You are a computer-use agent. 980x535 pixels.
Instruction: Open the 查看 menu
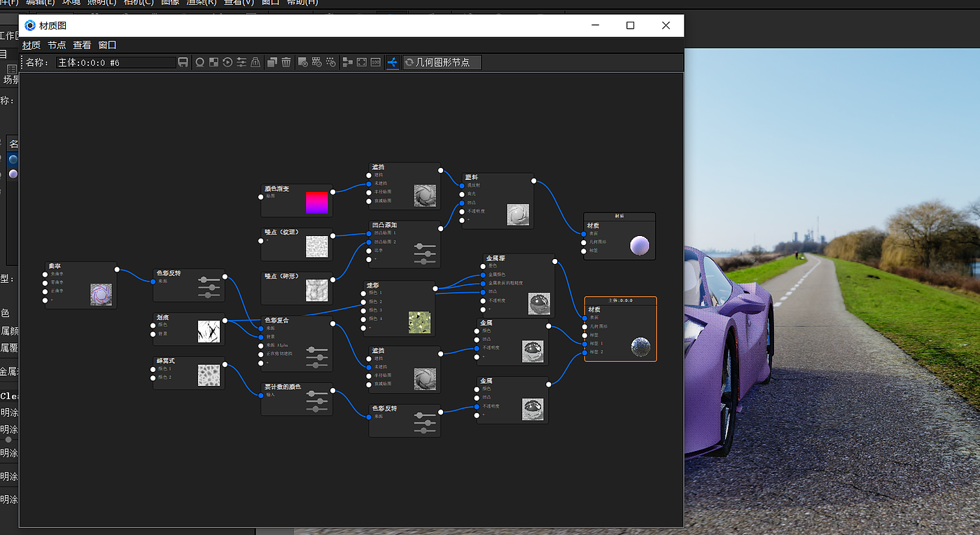pyautogui.click(x=82, y=45)
